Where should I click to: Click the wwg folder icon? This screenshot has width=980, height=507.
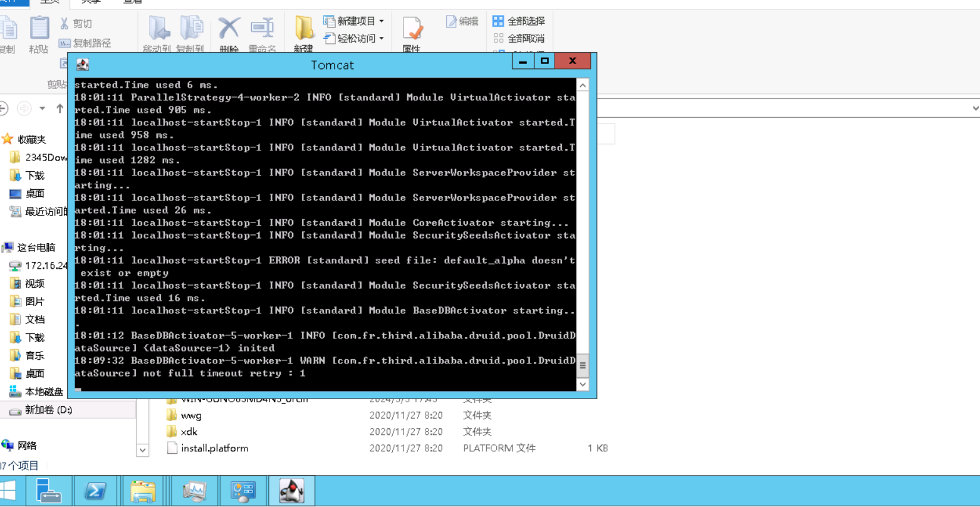pos(172,415)
